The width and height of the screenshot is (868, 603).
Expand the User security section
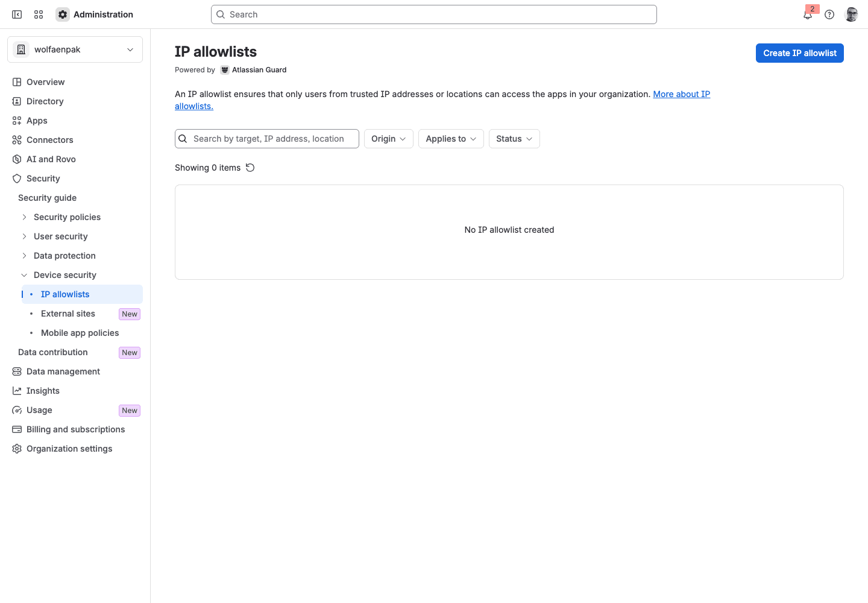[24, 236]
